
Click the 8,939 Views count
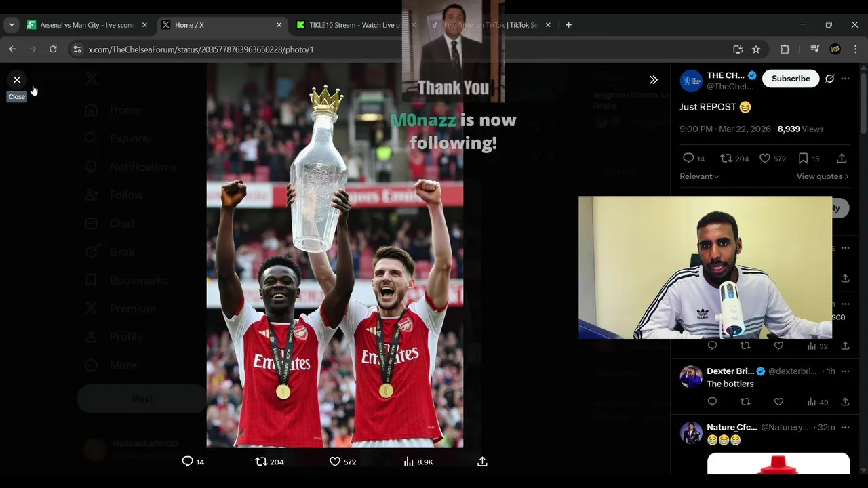tap(800, 129)
